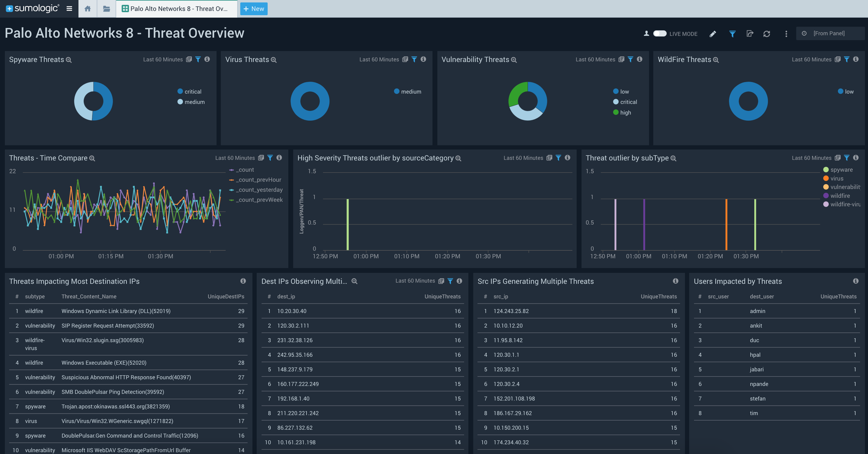Refresh the dashboard with the refresh icon
868x454 pixels.
pos(767,34)
